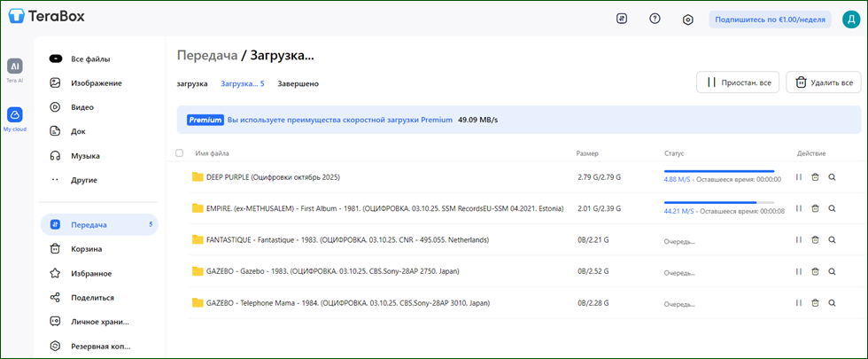
Task: Pause the FANTASTIQUE queued download
Action: coord(798,240)
